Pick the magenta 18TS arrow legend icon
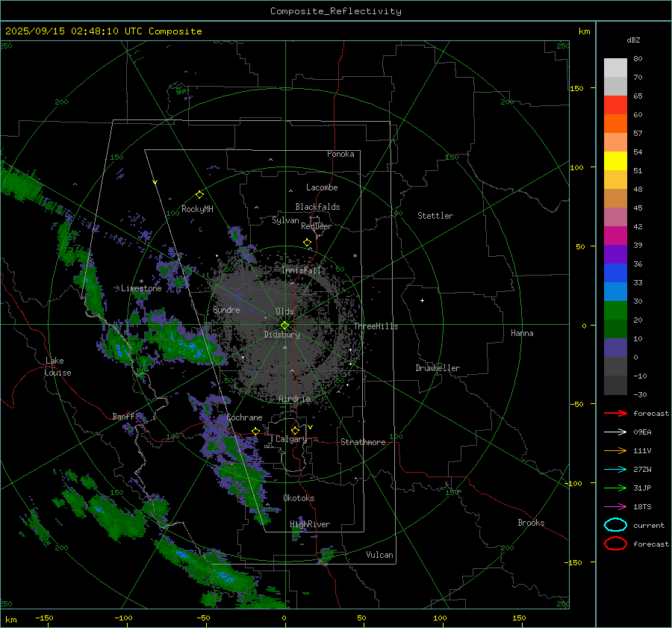 point(615,507)
